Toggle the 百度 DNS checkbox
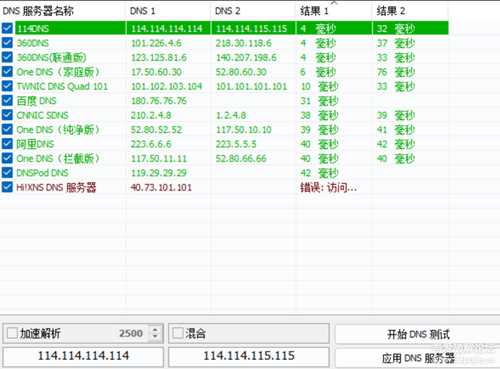This screenshot has height=369, width=500. click(x=7, y=100)
